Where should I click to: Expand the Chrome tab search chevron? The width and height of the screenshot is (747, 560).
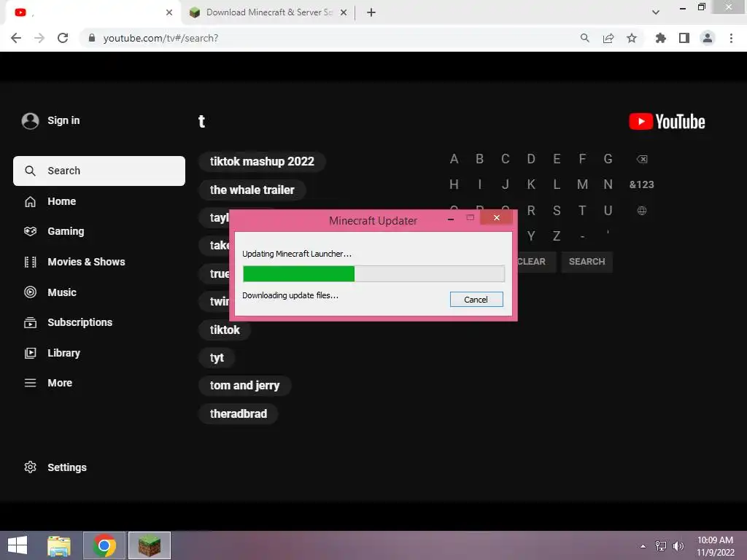coord(656,12)
